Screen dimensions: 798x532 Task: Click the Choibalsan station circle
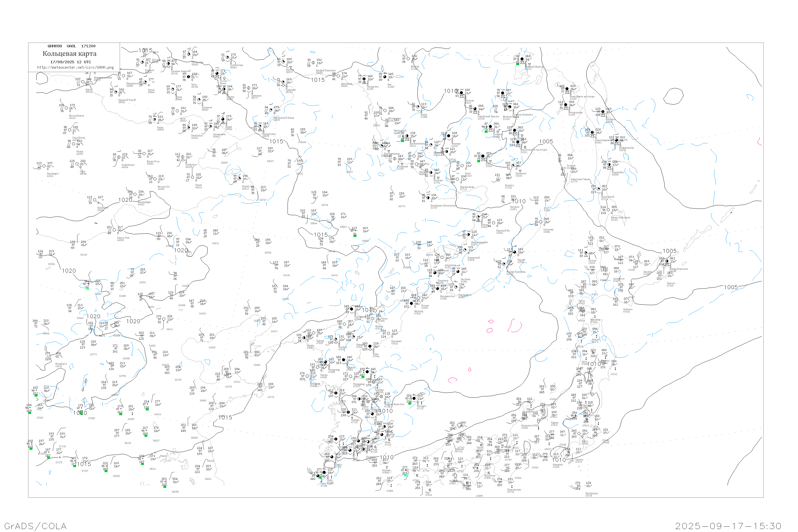tap(183, 157)
